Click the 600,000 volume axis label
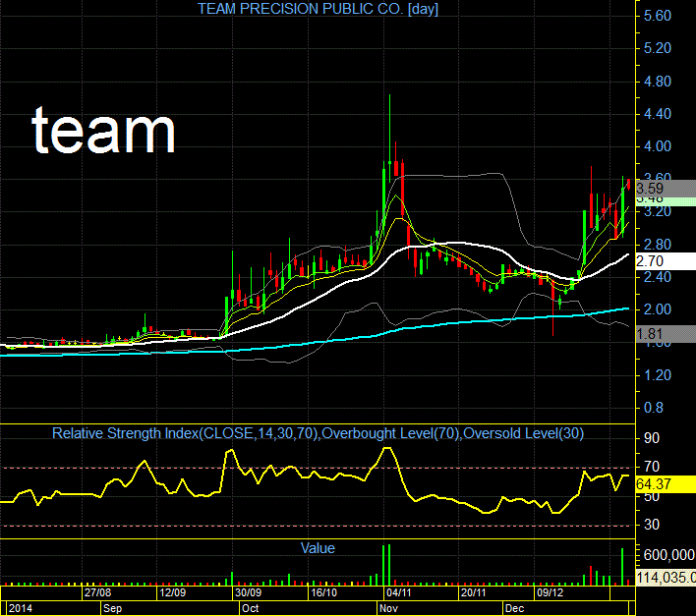The image size is (696, 616). [x=668, y=555]
